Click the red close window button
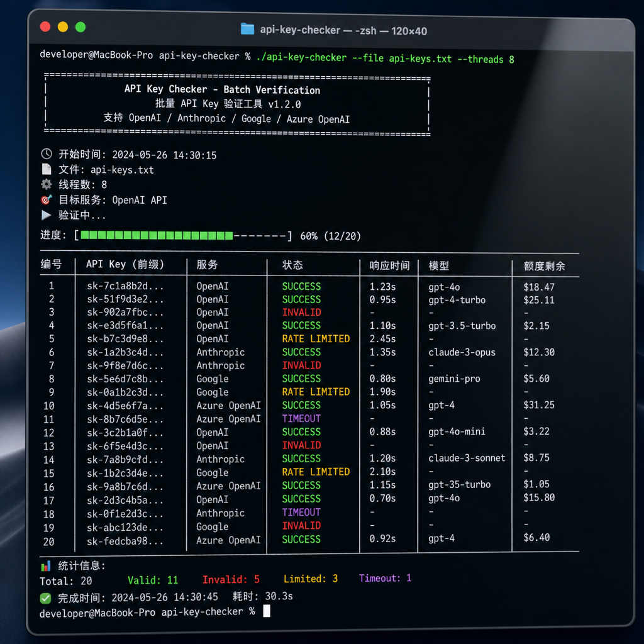The height and width of the screenshot is (644, 644). 45,26
